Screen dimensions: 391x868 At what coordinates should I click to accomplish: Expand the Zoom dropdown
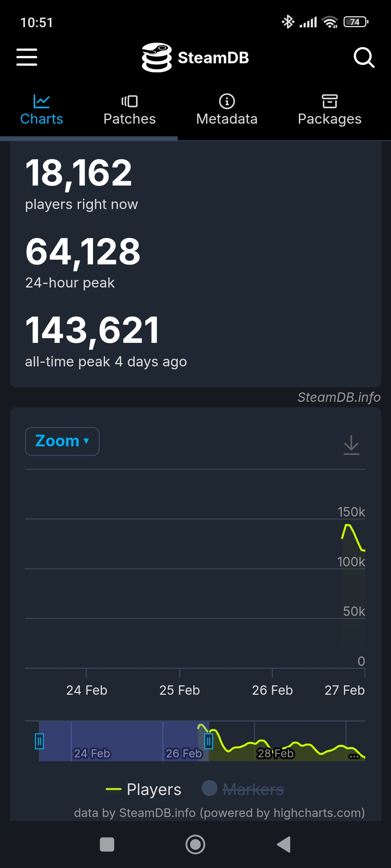click(x=62, y=441)
